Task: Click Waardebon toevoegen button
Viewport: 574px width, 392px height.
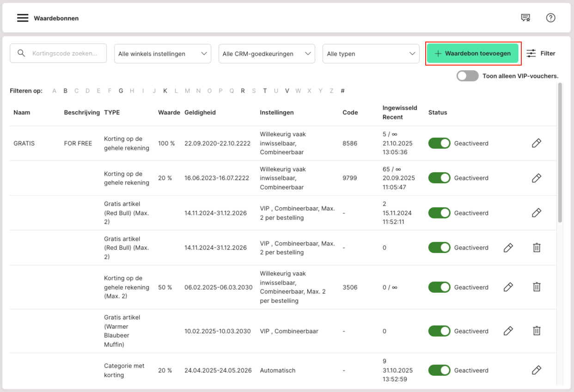Action: pyautogui.click(x=473, y=54)
